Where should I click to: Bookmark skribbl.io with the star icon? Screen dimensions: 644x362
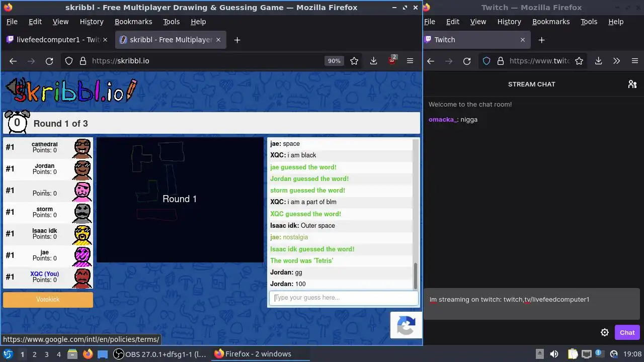tap(354, 61)
